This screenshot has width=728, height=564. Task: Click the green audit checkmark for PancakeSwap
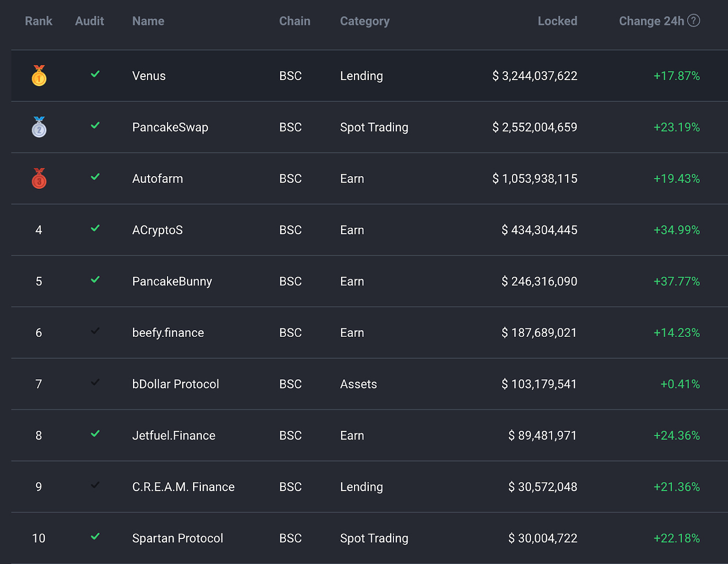tap(95, 126)
